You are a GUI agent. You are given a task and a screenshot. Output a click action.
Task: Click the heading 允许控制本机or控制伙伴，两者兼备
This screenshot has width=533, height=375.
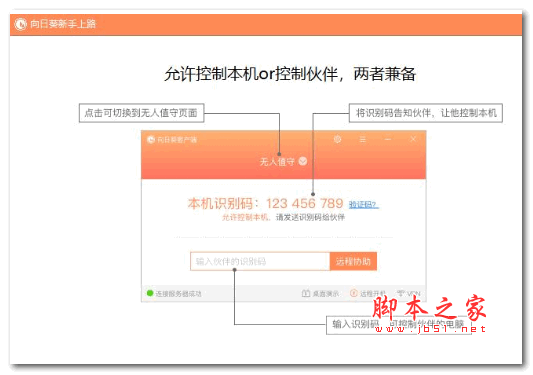click(290, 74)
